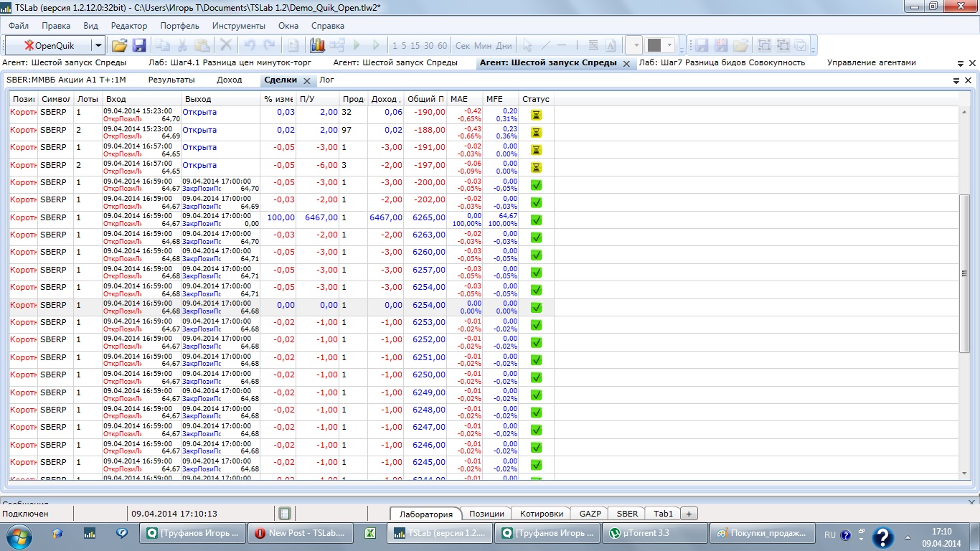
Task: Add a new workspace tab with plus button
Action: (689, 514)
